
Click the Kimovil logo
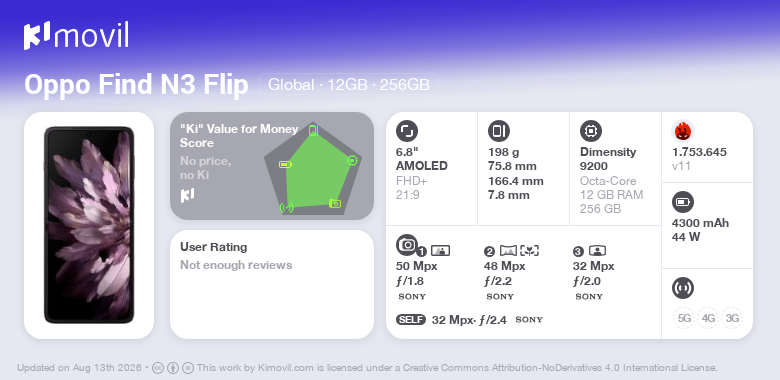76,36
